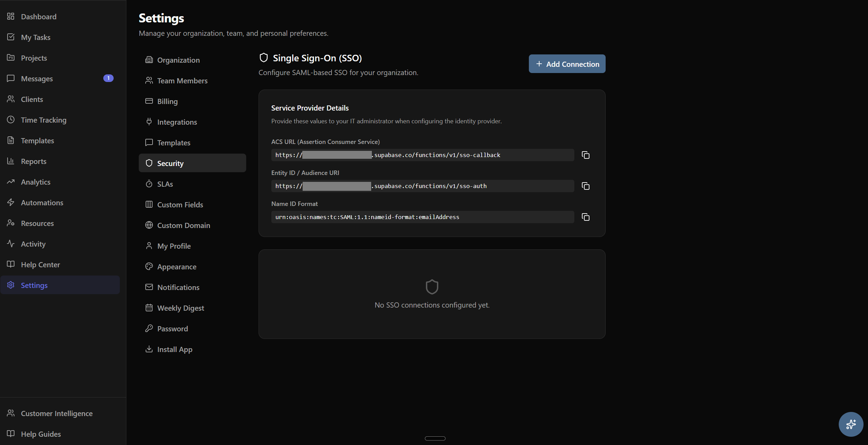Screen dimensions: 868x445
Task: Open the Install App option
Action: [x=175, y=349]
